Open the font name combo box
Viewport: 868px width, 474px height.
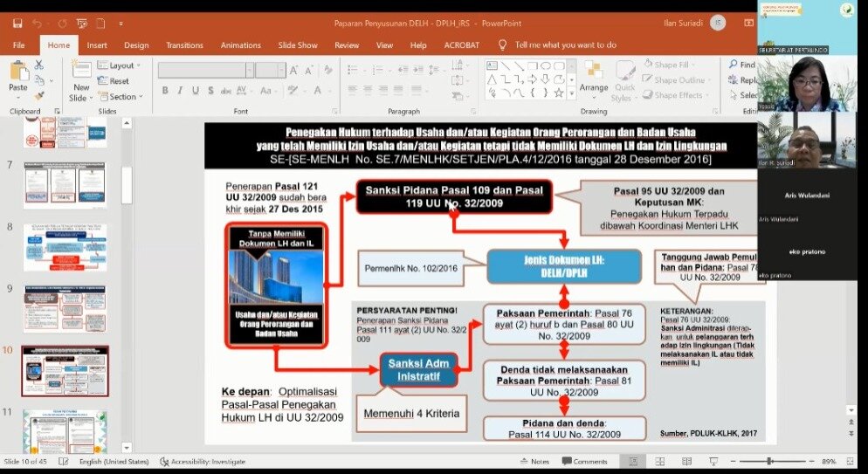click(x=206, y=70)
